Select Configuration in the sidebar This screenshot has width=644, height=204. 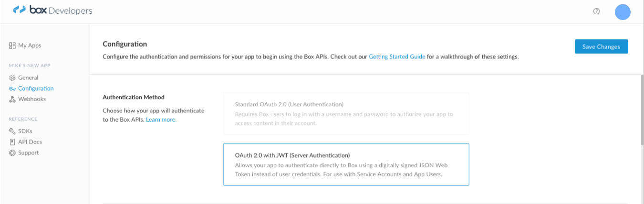point(36,89)
